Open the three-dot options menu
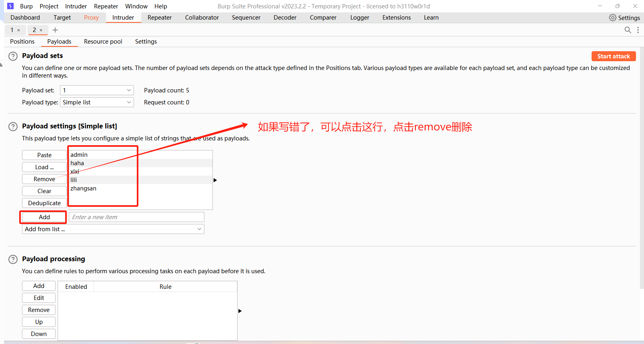Screen dimensions: 644x344 point(638,30)
